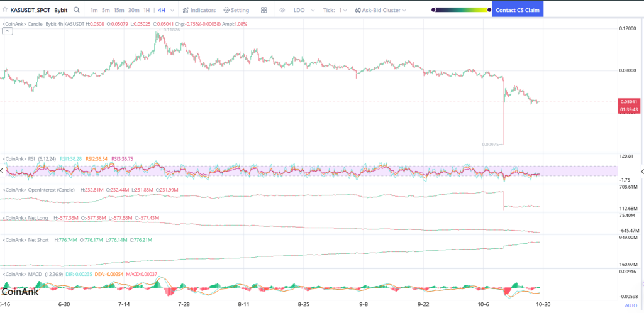Select the 30m timeframe
The image size is (644, 313).
(133, 10)
